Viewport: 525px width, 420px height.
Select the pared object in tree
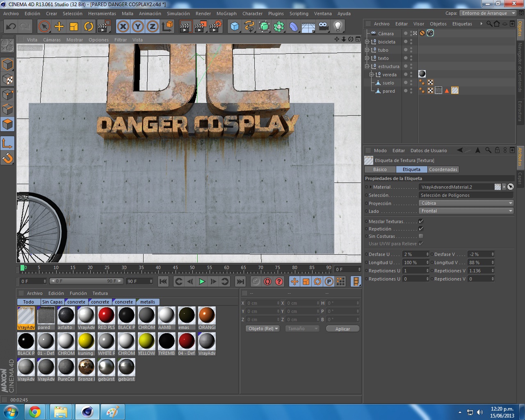click(388, 91)
